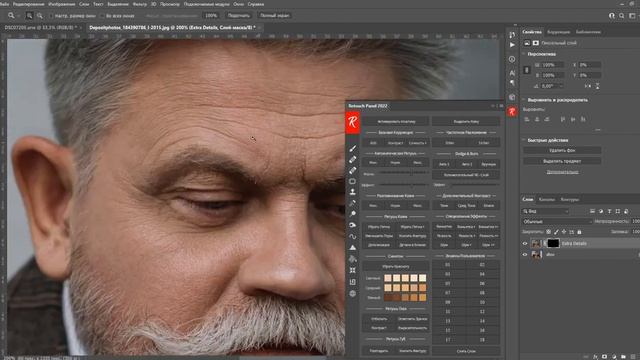This screenshot has width=640, height=360.
Task: Collapse Align and Distribute section
Action: click(x=524, y=100)
